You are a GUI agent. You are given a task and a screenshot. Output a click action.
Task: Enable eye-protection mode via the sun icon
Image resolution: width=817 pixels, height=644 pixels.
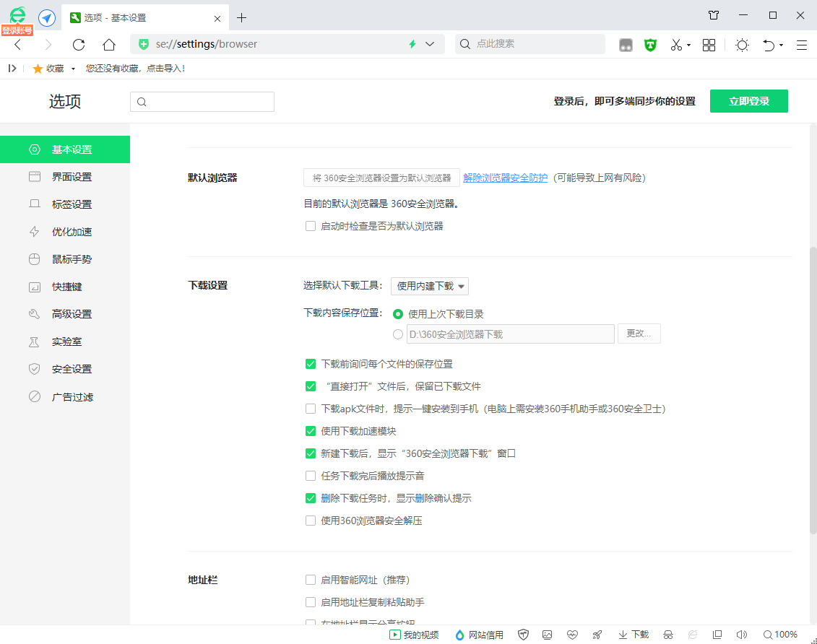pos(741,45)
